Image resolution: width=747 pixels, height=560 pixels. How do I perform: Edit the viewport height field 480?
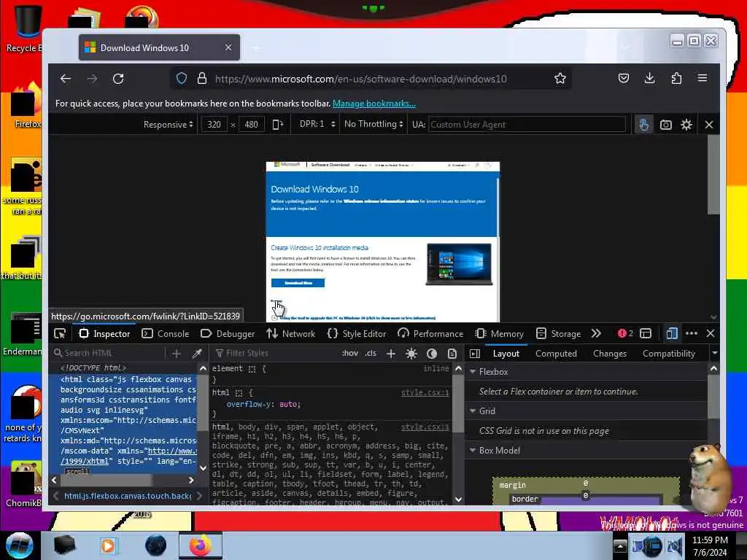click(251, 124)
